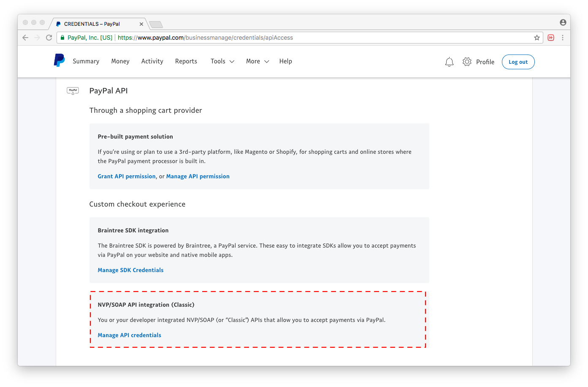The height and width of the screenshot is (387, 588).
Task: Click the Manage API permission link
Action: pyautogui.click(x=198, y=176)
